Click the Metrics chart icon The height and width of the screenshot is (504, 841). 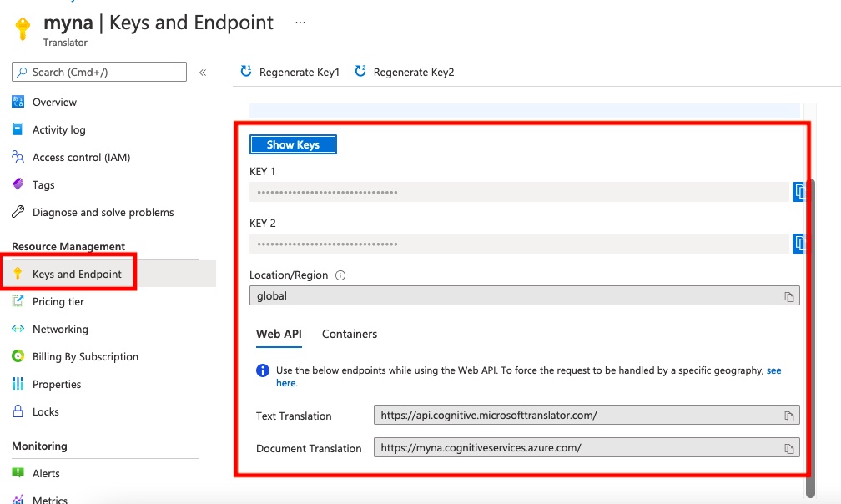(18, 499)
